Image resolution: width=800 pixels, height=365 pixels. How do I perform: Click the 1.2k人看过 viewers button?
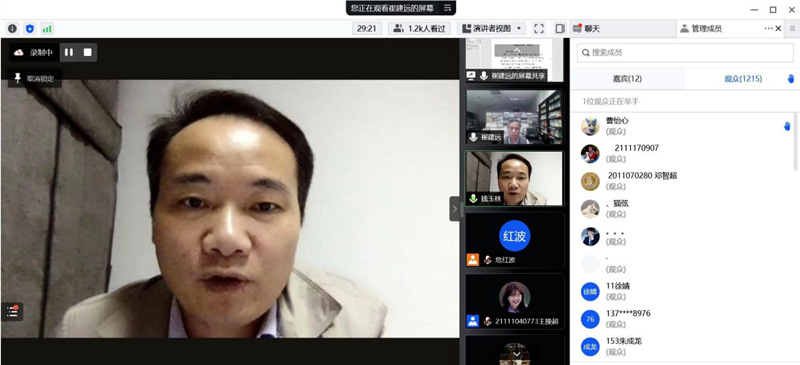point(419,29)
